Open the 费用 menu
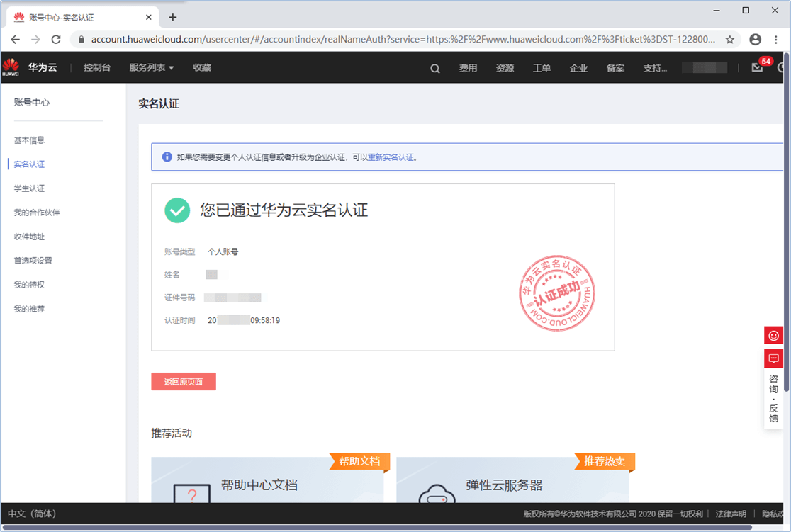 [x=468, y=68]
